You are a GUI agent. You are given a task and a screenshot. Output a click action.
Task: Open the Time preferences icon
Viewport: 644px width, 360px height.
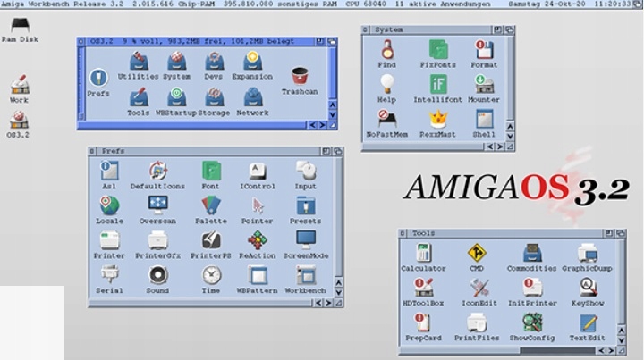[211, 275]
